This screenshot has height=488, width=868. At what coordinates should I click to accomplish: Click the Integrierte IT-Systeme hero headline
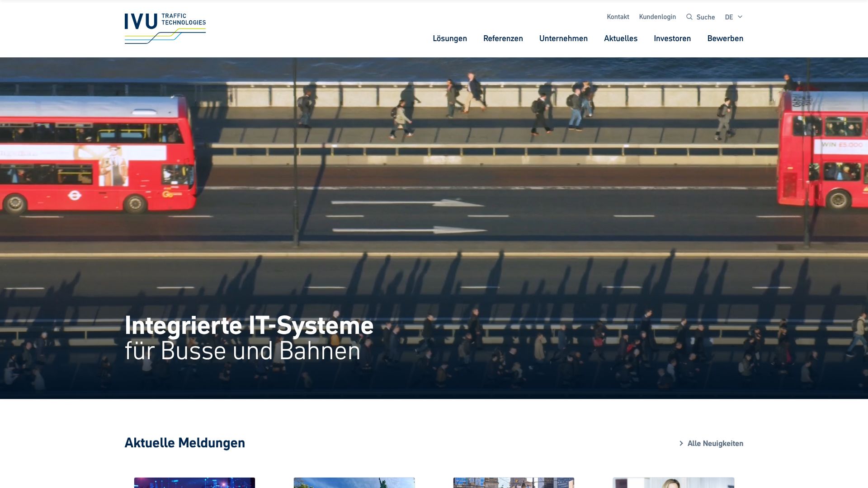pos(249,325)
